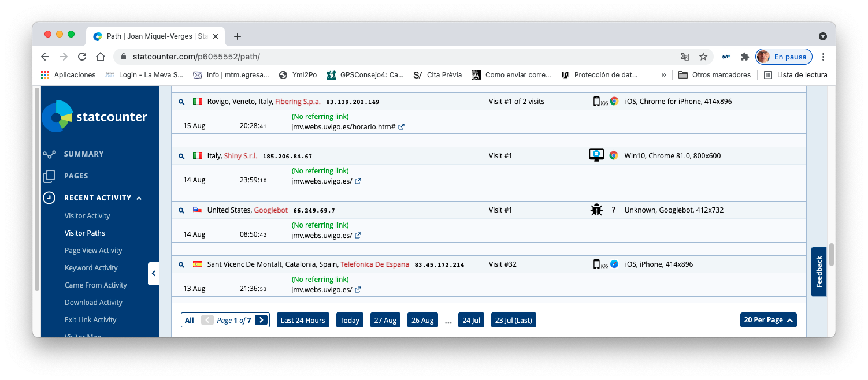Open Came From Activity in the sidebar

tap(96, 285)
